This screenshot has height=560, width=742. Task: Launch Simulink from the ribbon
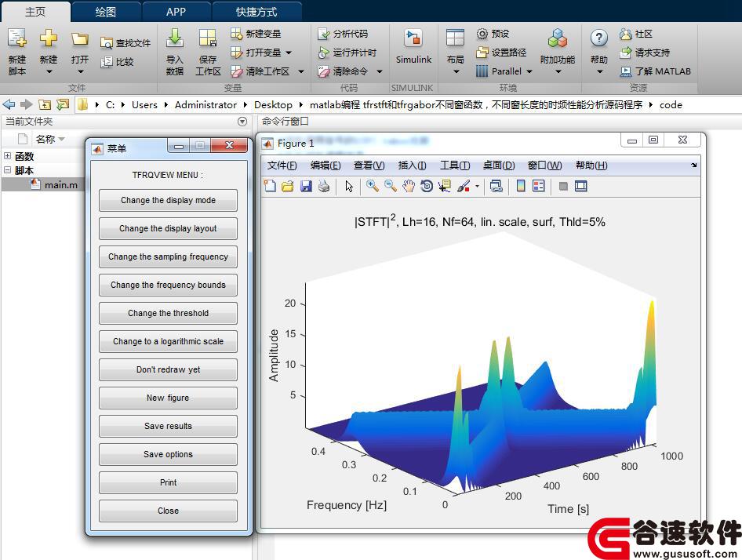pos(413,46)
